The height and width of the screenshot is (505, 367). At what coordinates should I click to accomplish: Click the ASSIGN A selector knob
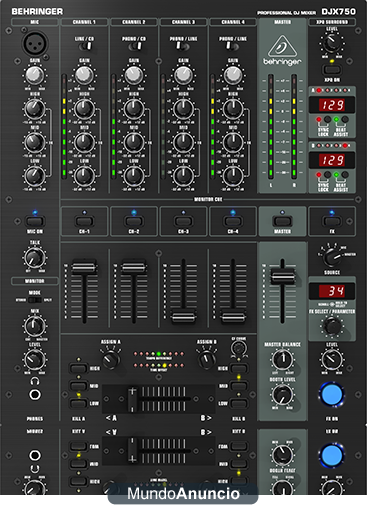click(111, 359)
